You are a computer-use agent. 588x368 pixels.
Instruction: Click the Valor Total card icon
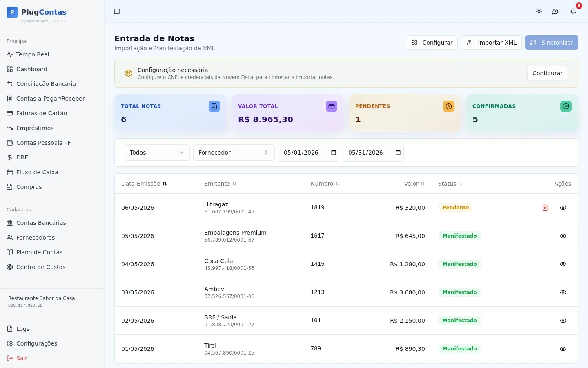[332, 106]
